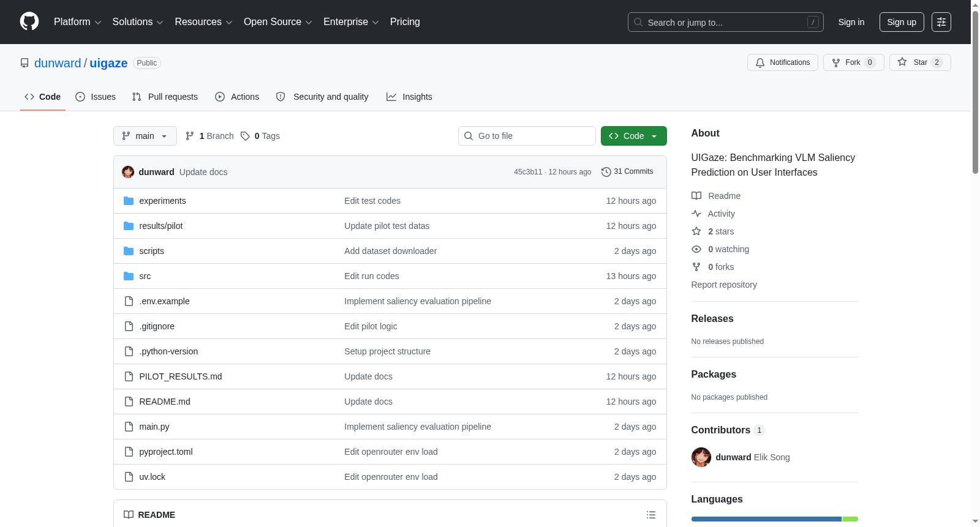The width and height of the screenshot is (980, 527).
Task: Open the .python-version file
Action: point(168,351)
